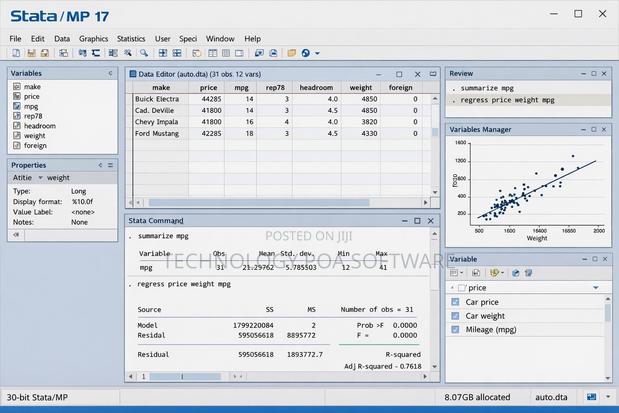Collapse the small triangle left of the price checkbox

tap(452, 288)
